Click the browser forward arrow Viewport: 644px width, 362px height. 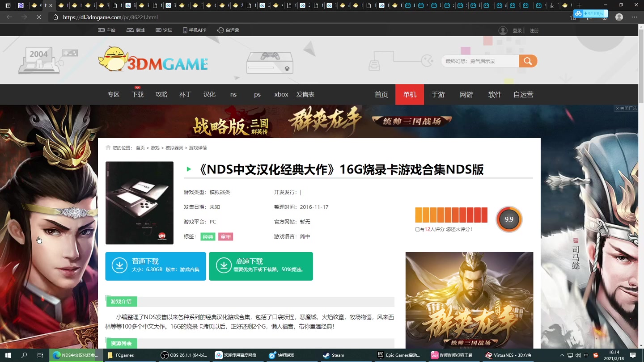(24, 17)
